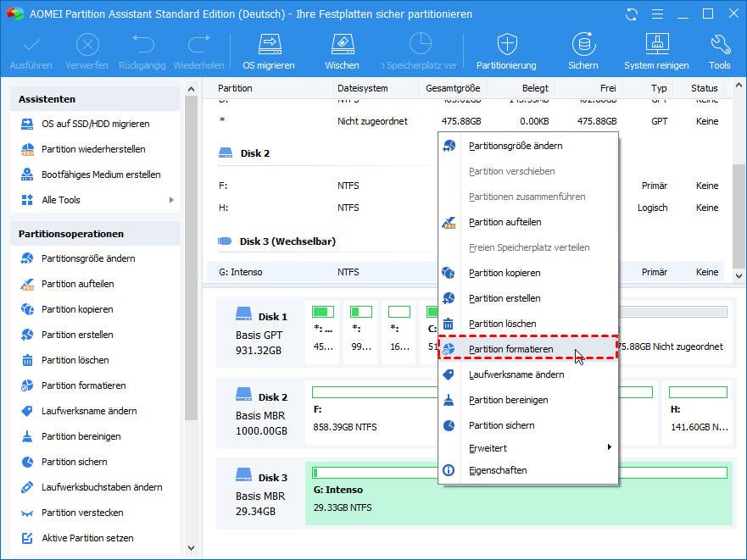This screenshot has width=747, height=560.
Task: Click the Partition column header
Action: 235,88
